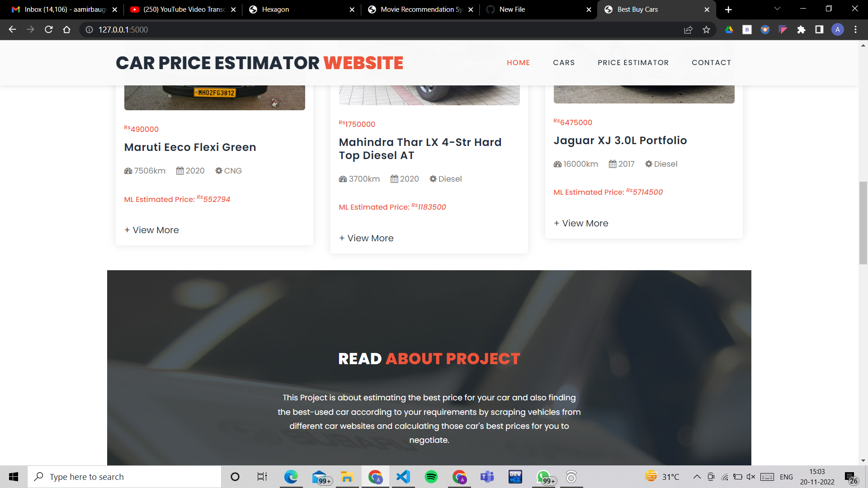The height and width of the screenshot is (488, 868).
Task: Open the Google Drive extension icon
Action: [729, 30]
